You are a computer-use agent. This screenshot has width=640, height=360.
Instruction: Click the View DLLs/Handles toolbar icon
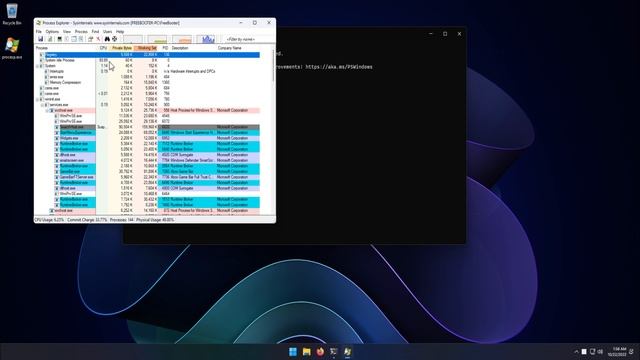point(81,39)
